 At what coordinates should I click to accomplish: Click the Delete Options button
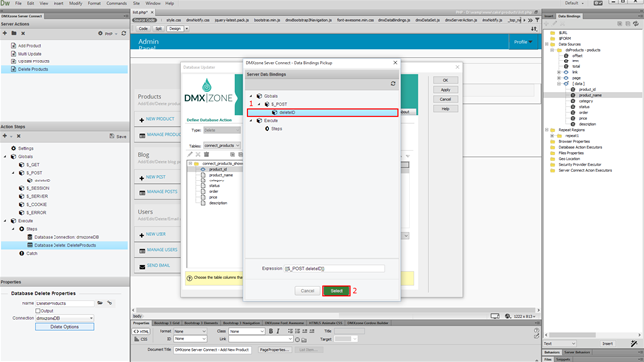coord(64,327)
